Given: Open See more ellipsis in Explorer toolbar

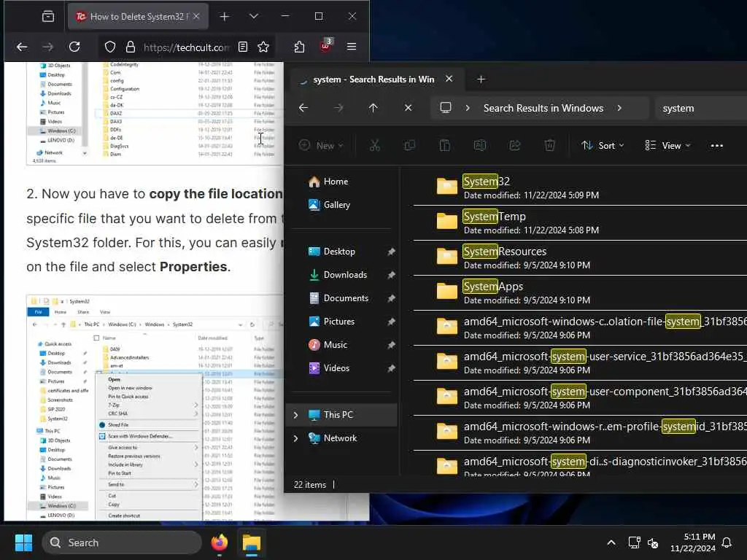Looking at the screenshot, I should pyautogui.click(x=716, y=146).
